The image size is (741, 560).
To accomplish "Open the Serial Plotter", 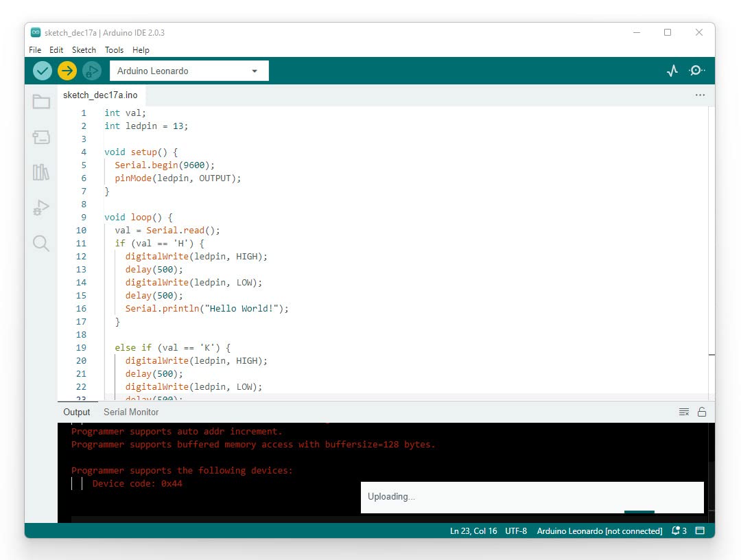I will [x=672, y=71].
